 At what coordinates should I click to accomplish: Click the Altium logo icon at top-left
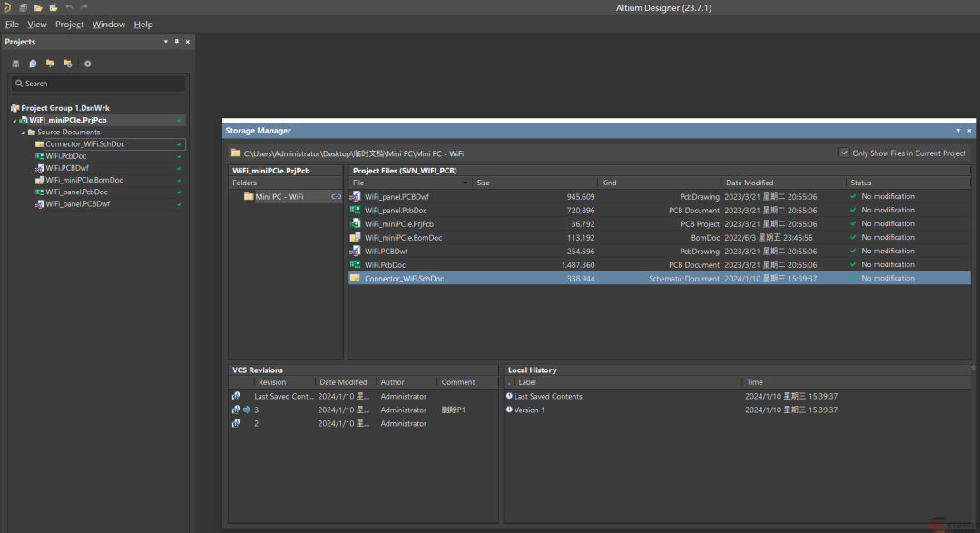tap(7, 7)
